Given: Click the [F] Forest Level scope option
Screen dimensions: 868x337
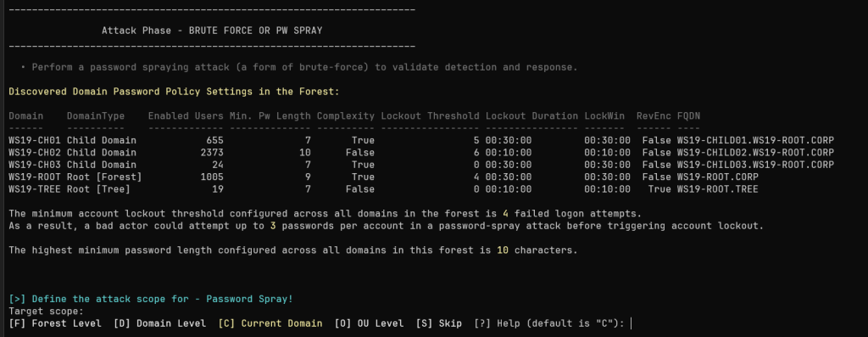Looking at the screenshot, I should point(55,323).
